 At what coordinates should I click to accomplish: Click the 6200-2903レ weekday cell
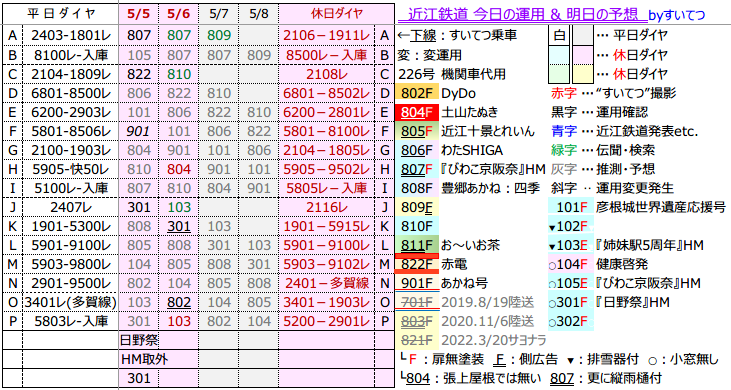tap(70, 112)
